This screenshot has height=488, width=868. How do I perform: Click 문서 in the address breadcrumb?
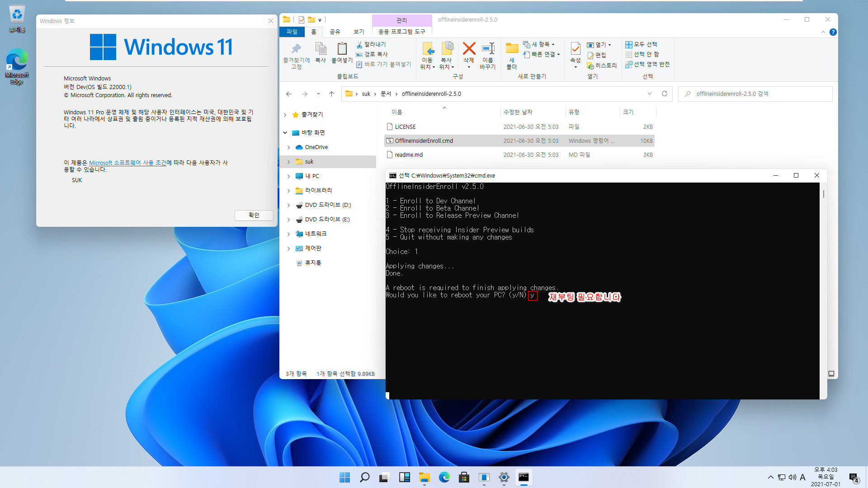(386, 94)
